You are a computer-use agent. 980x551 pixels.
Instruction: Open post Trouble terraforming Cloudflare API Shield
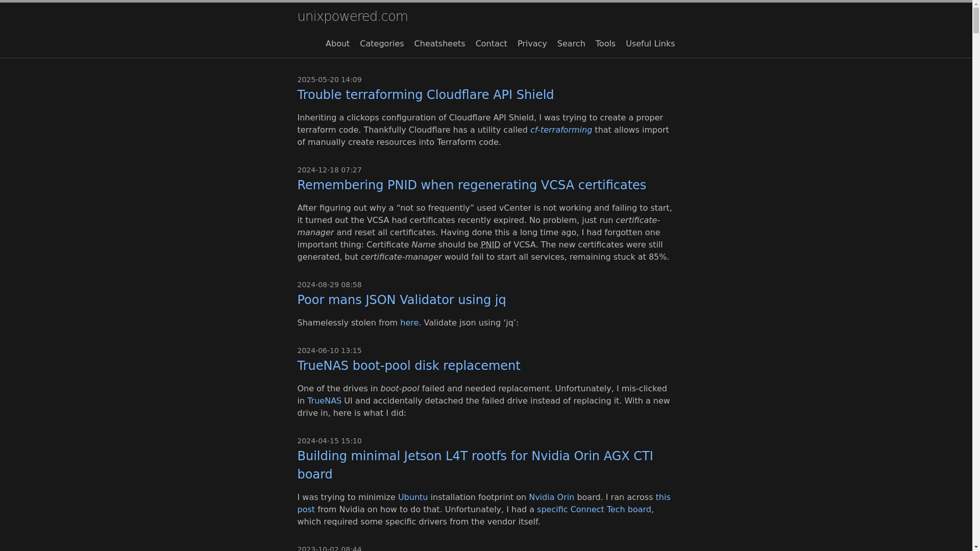425,95
